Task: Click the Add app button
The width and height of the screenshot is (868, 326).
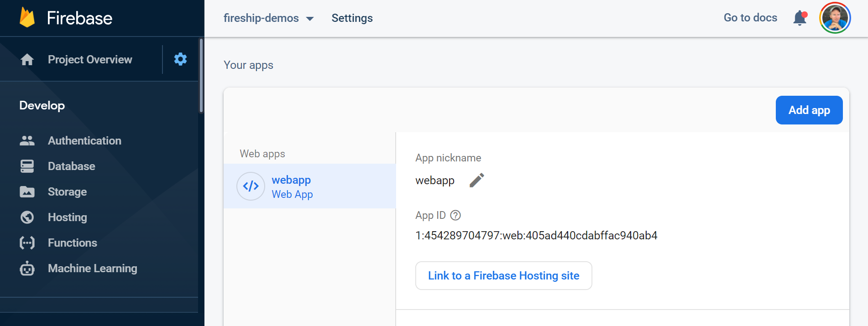Action: (809, 110)
